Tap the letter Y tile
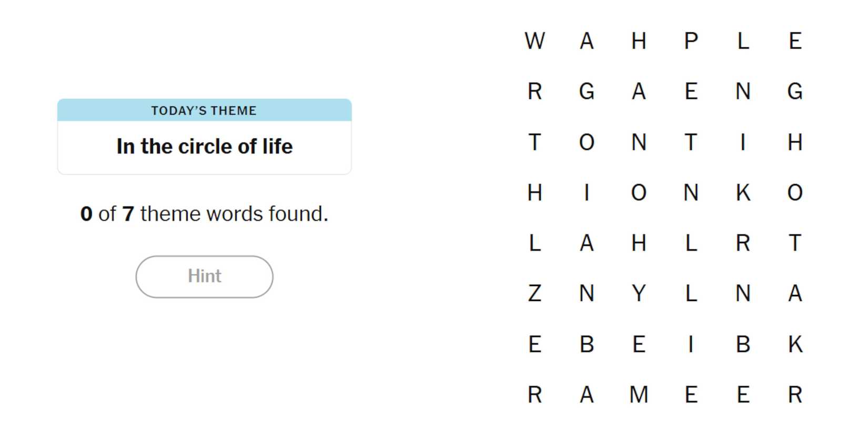 (x=639, y=294)
